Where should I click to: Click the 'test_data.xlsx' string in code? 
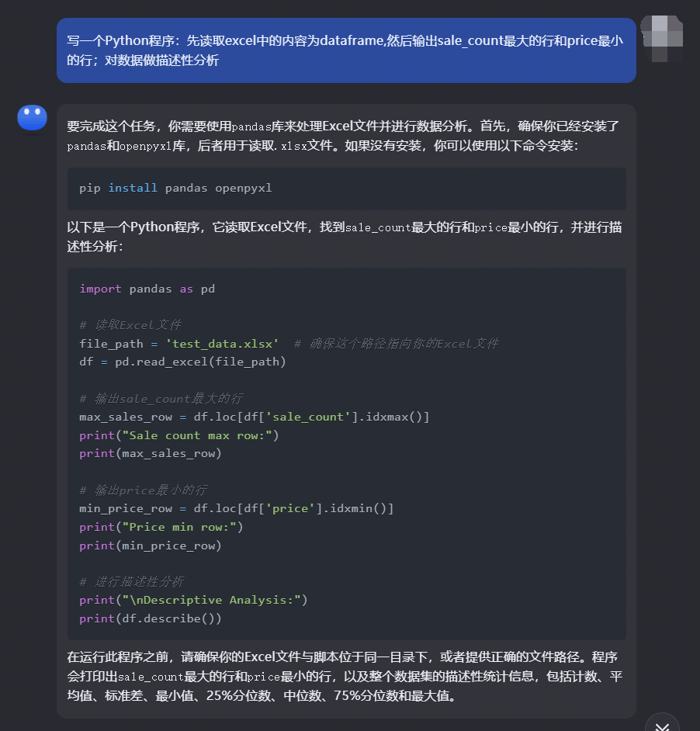pos(222,344)
